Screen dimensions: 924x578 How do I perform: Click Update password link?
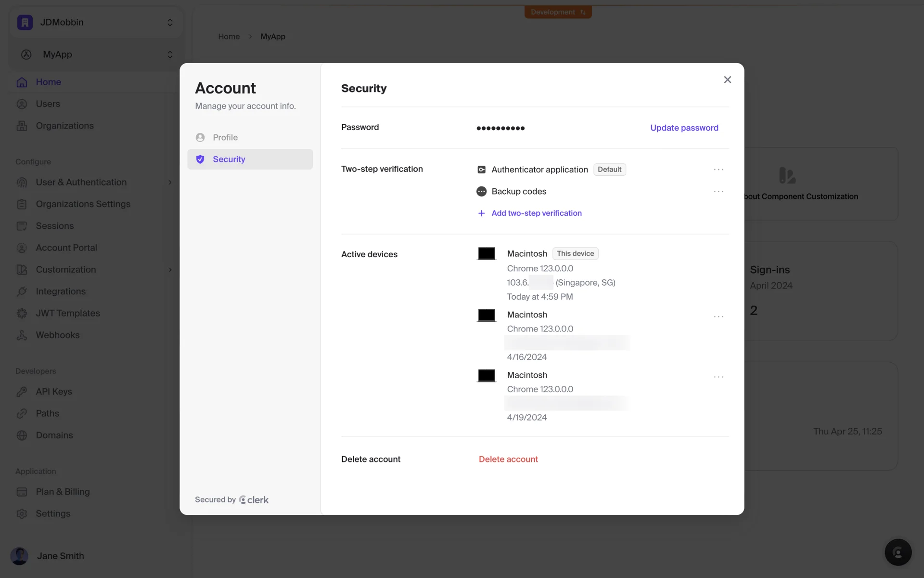(684, 128)
